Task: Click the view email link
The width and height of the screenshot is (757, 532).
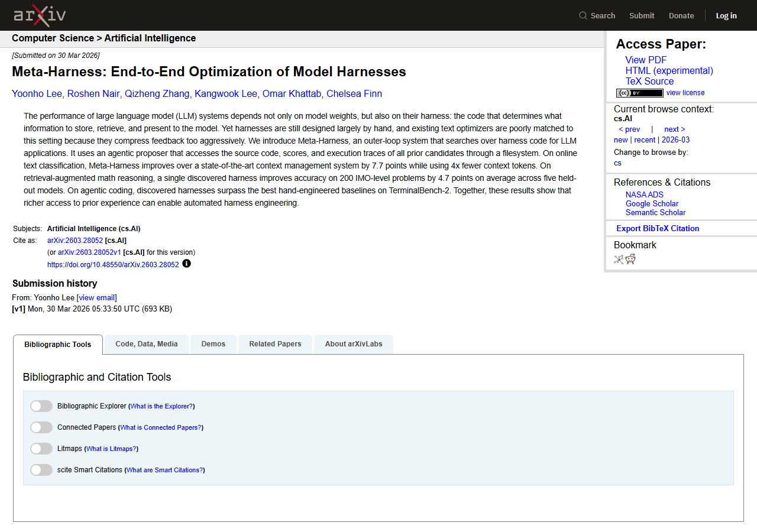Action: 97,298
